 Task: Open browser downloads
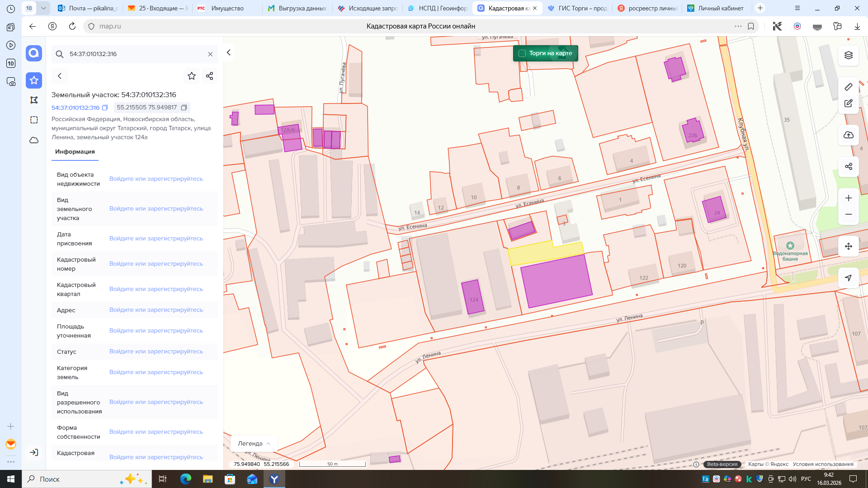tap(857, 26)
